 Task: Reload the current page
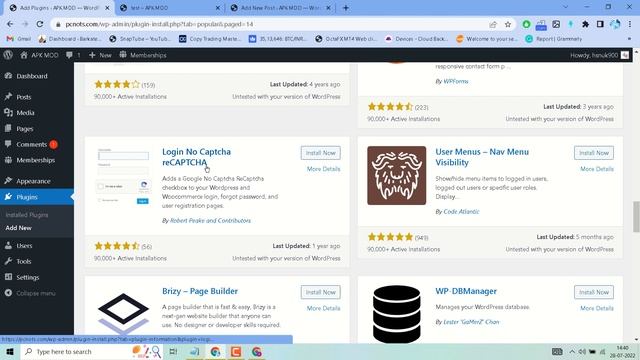coord(40,24)
